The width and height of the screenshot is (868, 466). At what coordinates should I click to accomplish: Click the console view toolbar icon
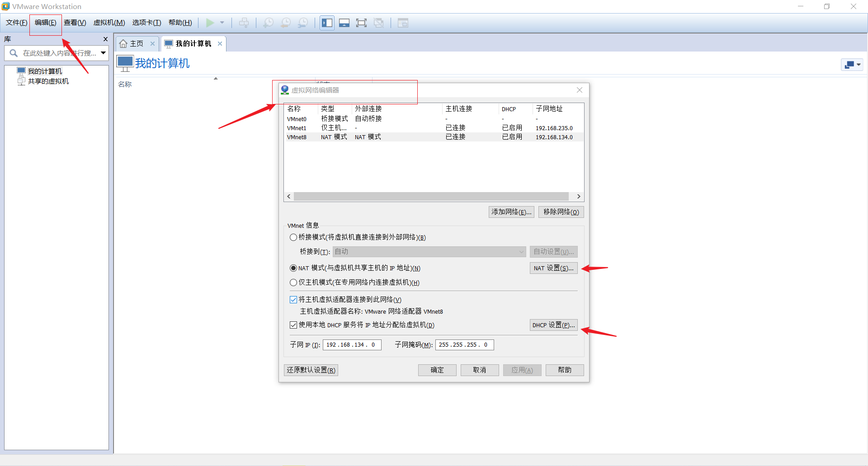point(403,23)
